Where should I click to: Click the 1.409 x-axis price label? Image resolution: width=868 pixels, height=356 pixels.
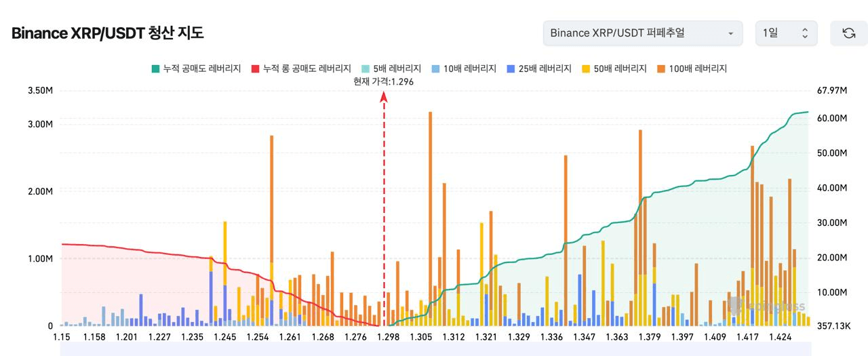(715, 337)
